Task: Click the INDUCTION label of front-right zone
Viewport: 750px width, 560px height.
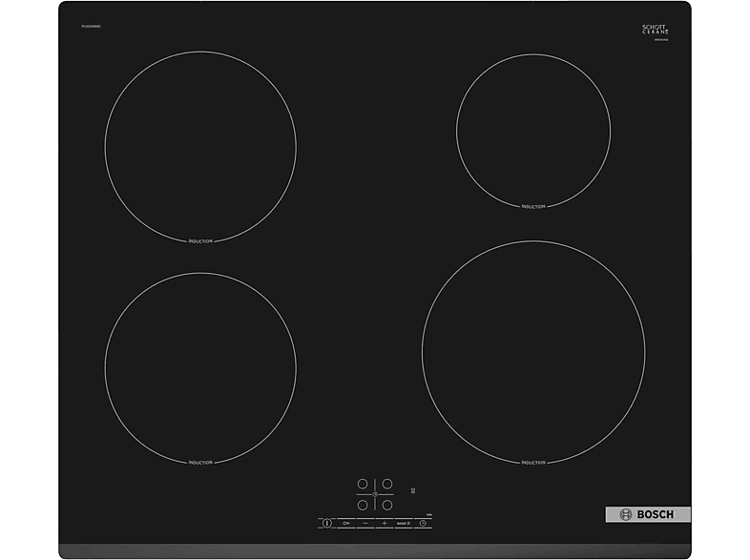Action: [533, 463]
